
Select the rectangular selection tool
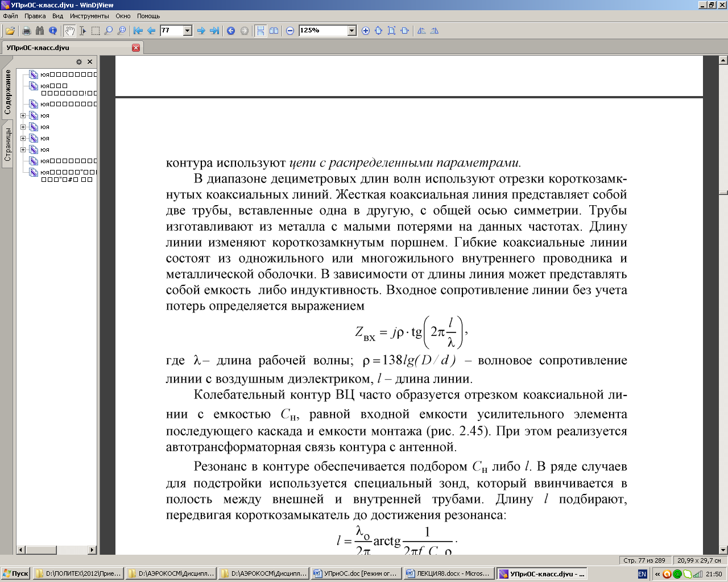[96, 31]
